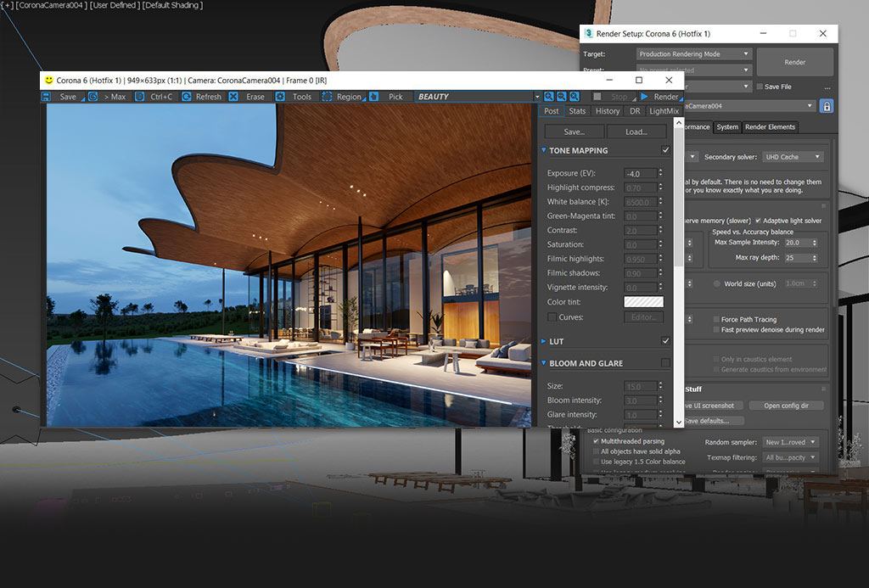Click the blue play Render icon in VFB

tap(644, 97)
